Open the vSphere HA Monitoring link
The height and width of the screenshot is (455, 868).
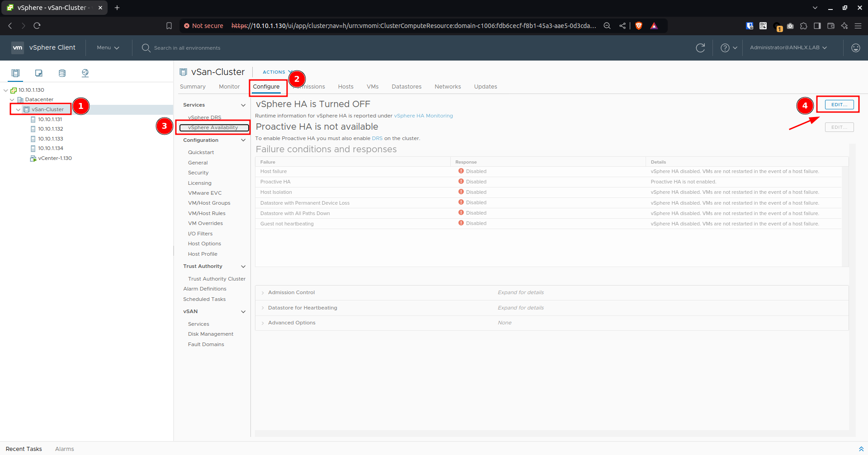[423, 116]
